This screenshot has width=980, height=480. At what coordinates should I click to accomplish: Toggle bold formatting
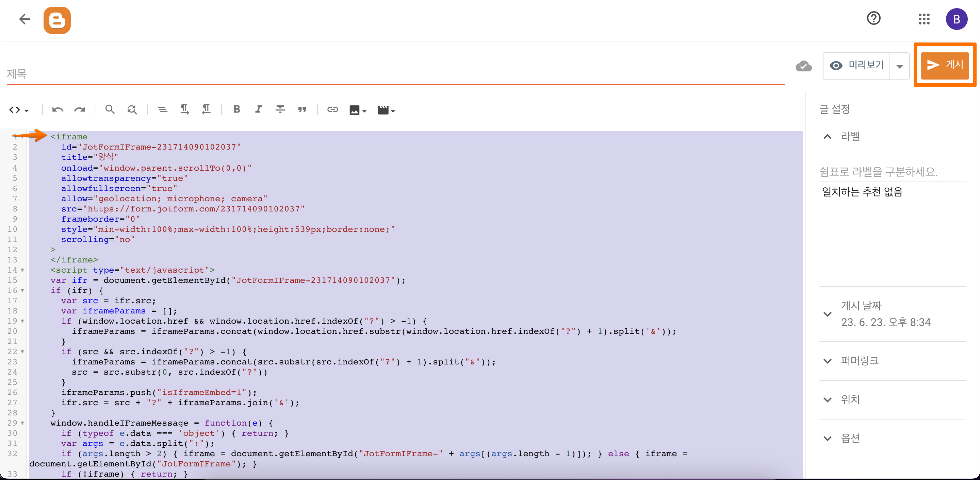(x=236, y=110)
